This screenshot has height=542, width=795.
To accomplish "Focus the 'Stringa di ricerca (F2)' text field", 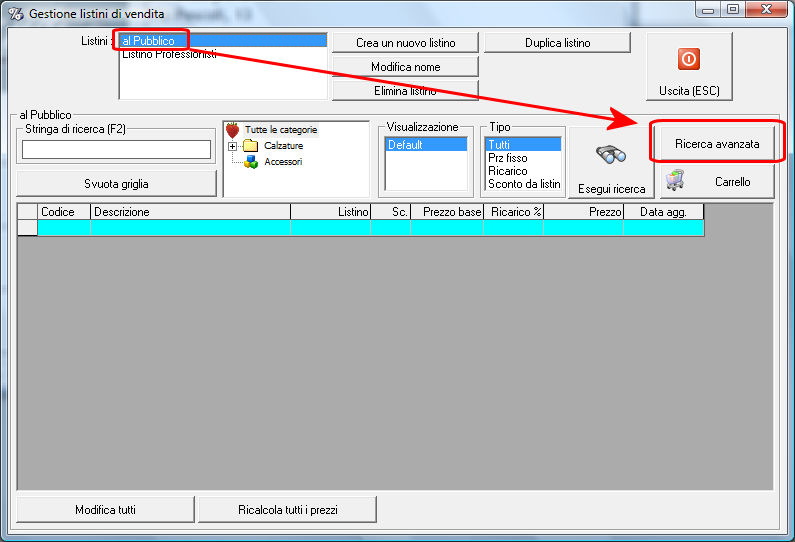I will (116, 149).
